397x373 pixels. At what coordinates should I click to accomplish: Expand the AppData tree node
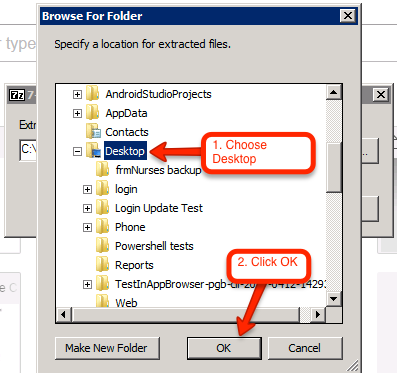pyautogui.click(x=77, y=113)
